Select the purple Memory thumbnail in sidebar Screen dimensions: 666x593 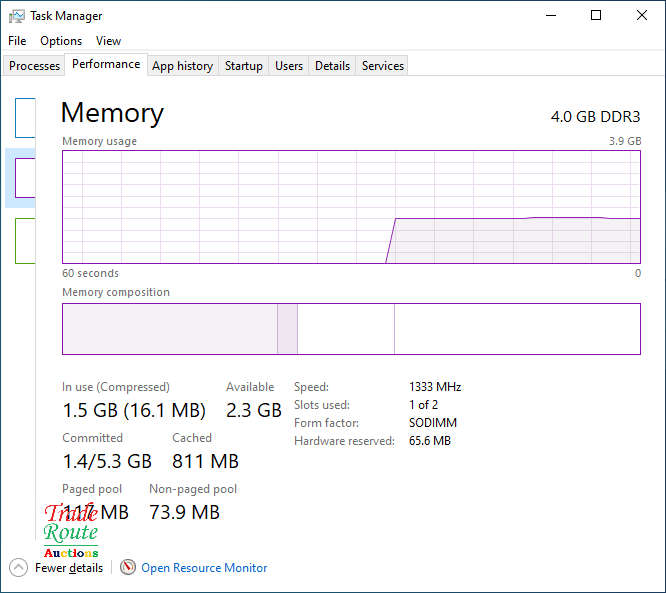25,178
